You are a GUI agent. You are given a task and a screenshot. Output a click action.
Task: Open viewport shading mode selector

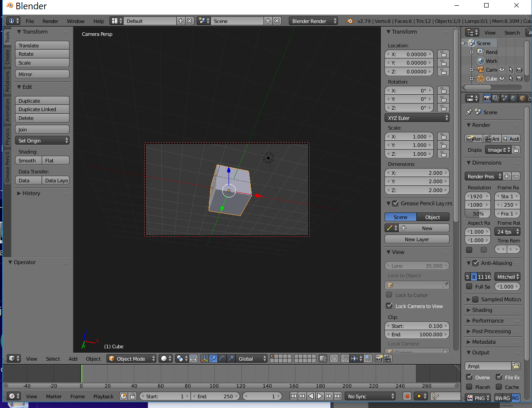[x=166, y=358]
